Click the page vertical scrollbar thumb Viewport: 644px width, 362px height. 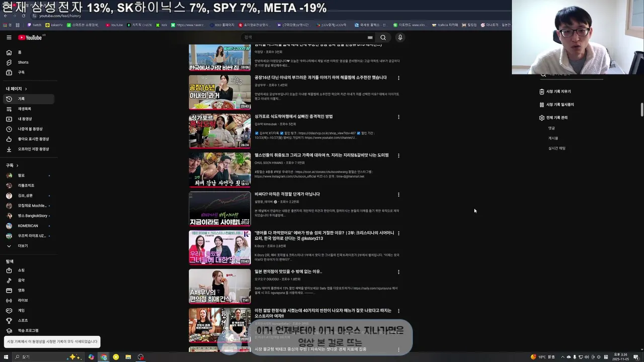[641, 109]
